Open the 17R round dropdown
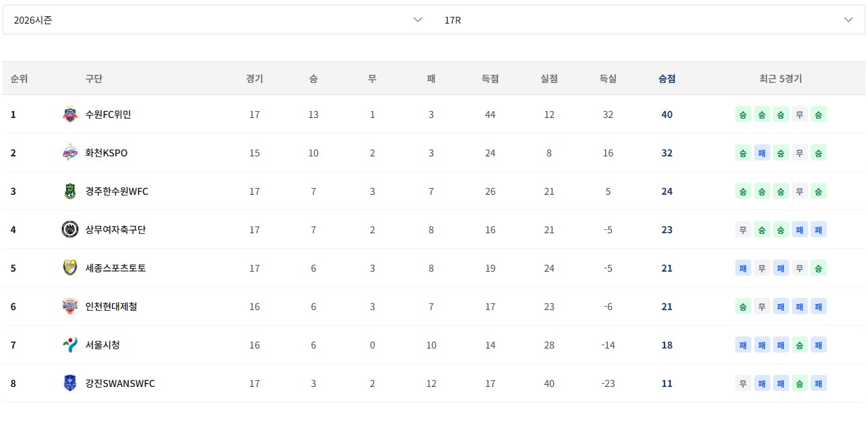The image size is (868, 422). coord(650,20)
